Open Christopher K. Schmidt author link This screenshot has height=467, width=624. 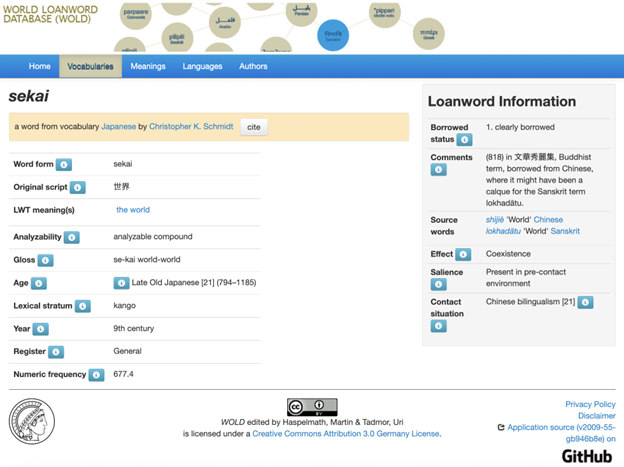[x=191, y=127]
